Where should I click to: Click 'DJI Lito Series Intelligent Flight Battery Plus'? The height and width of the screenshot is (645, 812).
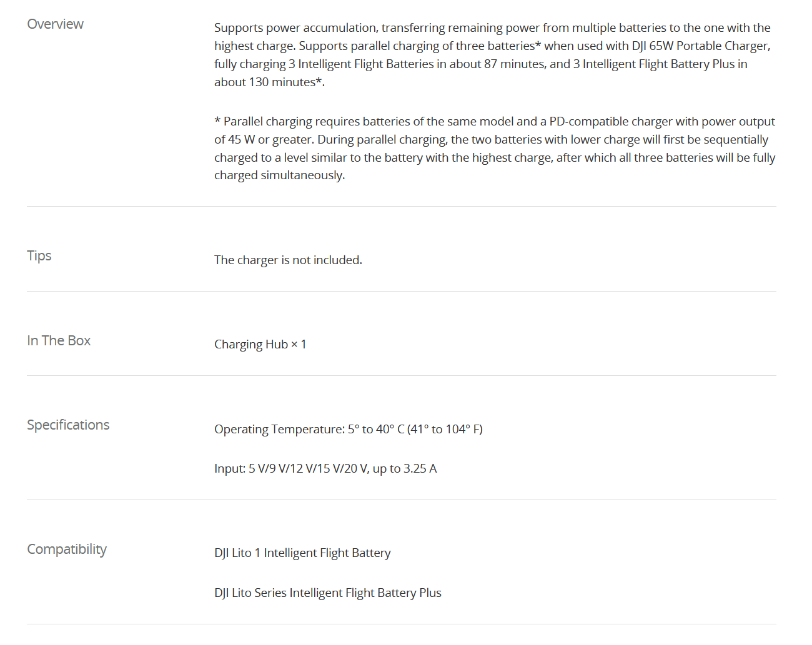[327, 593]
